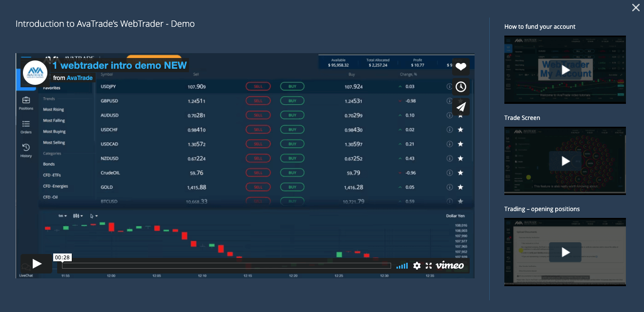Toggle favorite star for GOLD
644x312 pixels.
point(460,187)
